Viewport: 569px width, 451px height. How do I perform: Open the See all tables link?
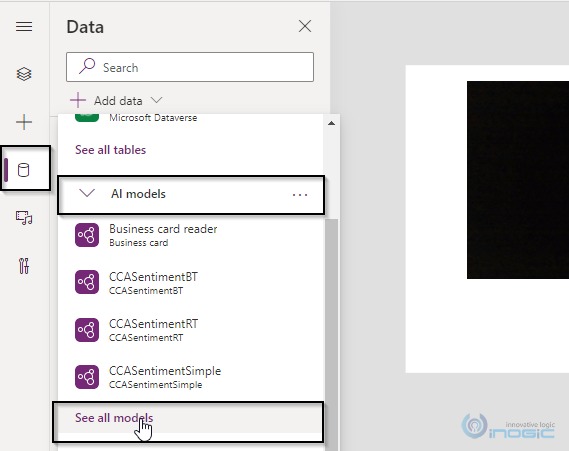(x=110, y=150)
